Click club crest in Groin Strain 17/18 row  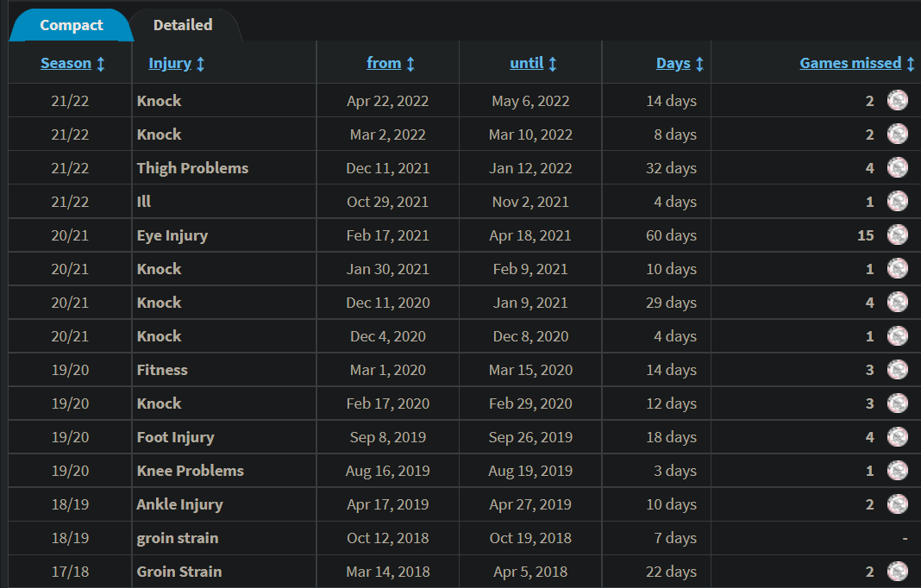898,571
